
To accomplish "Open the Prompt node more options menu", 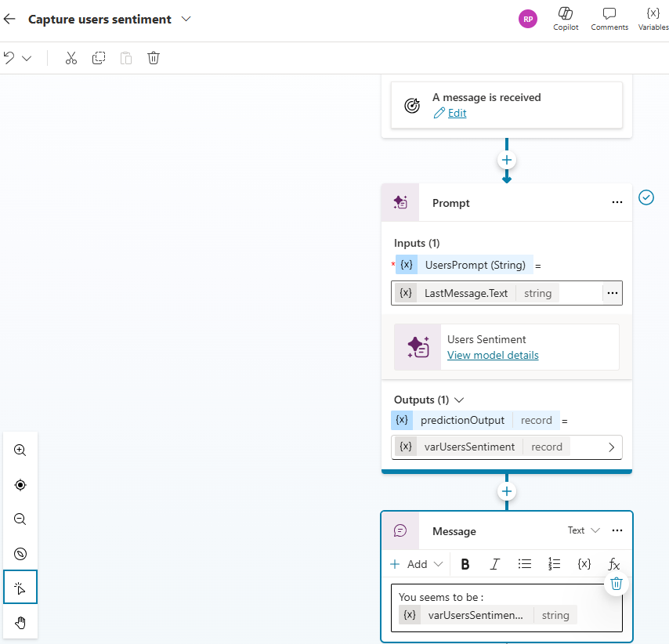I will (617, 203).
